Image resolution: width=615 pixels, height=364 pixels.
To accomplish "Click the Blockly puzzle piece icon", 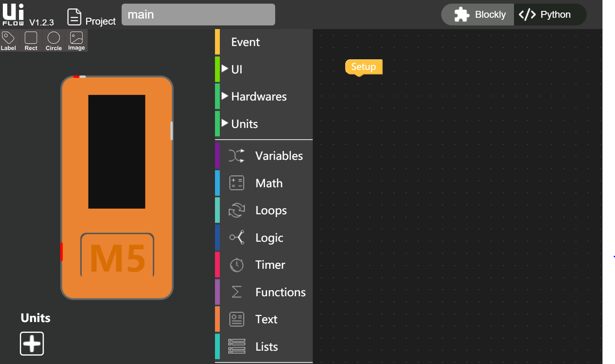I will (461, 15).
